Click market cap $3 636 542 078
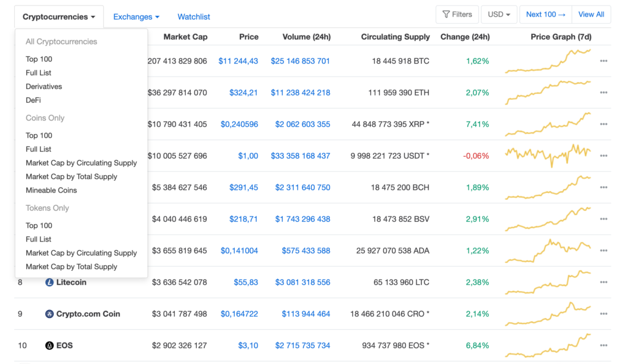This screenshot has height=364, width=628. pos(180,282)
